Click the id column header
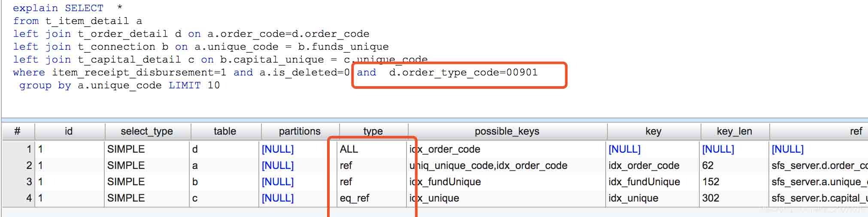Viewport: 868px width, 217px height. (69, 131)
